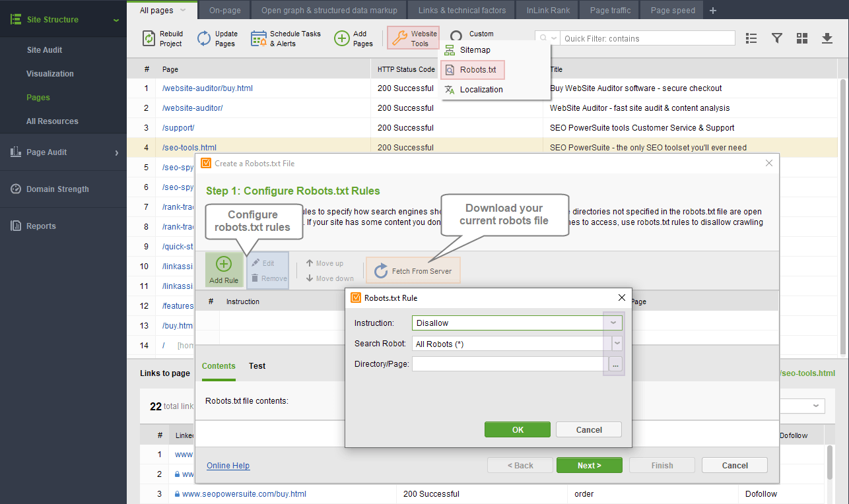
Task: Open the Contents tab in dialog
Action: coord(219,365)
